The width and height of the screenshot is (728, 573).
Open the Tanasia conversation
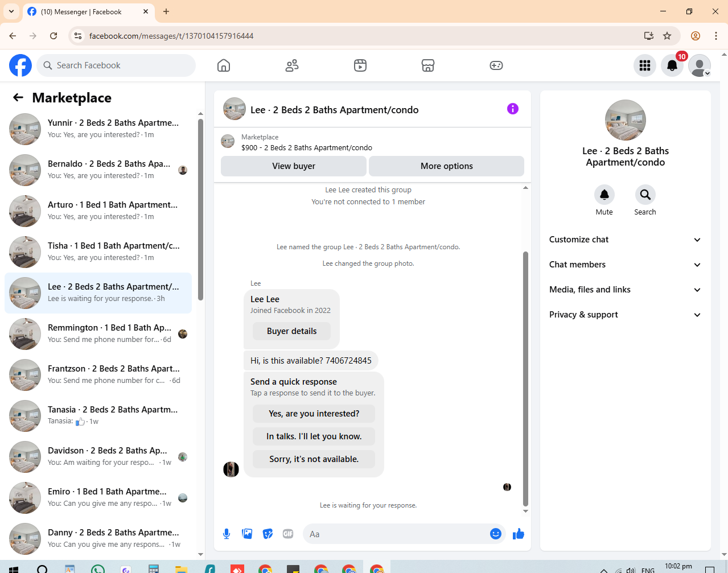pos(98,416)
